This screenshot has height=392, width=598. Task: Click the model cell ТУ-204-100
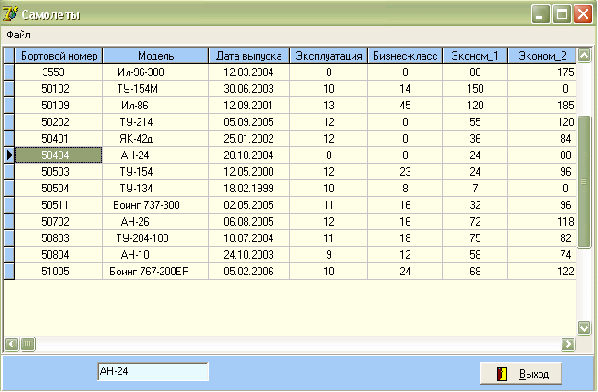coord(156,238)
